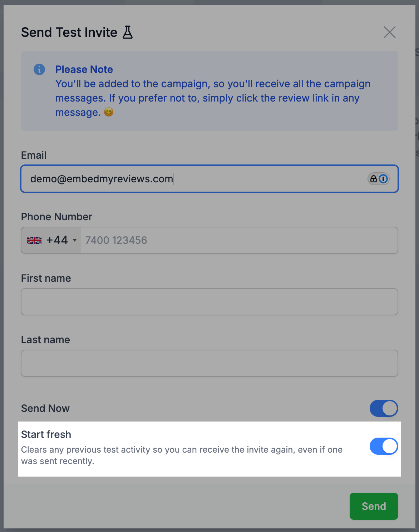
Task: Click the Start fresh label text
Action: click(46, 434)
